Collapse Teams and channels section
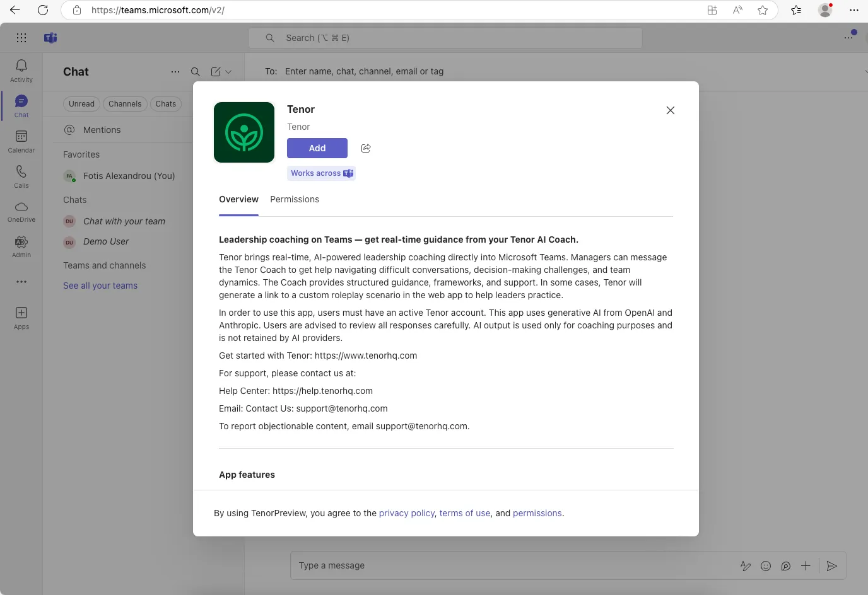This screenshot has height=595, width=868. pos(105,265)
